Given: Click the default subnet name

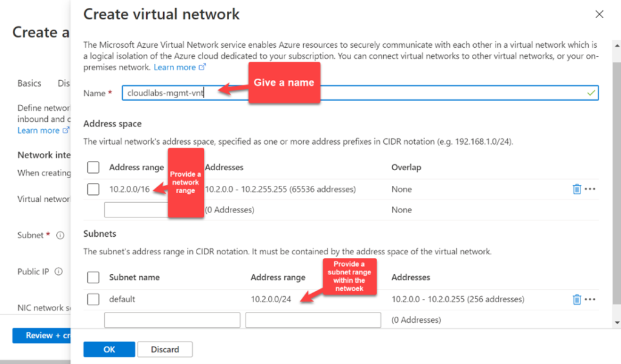Looking at the screenshot, I should click(x=122, y=299).
